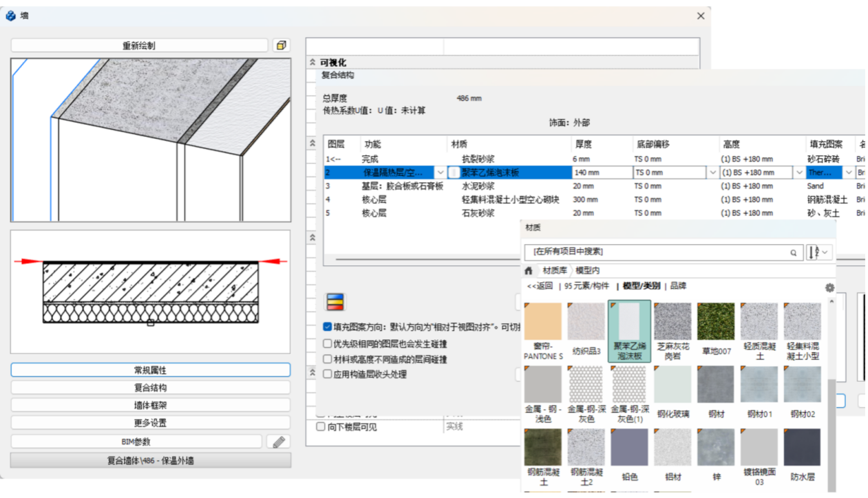This screenshot has height=498, width=868.
Task: Open the 常规属性 tab
Action: click(150, 370)
